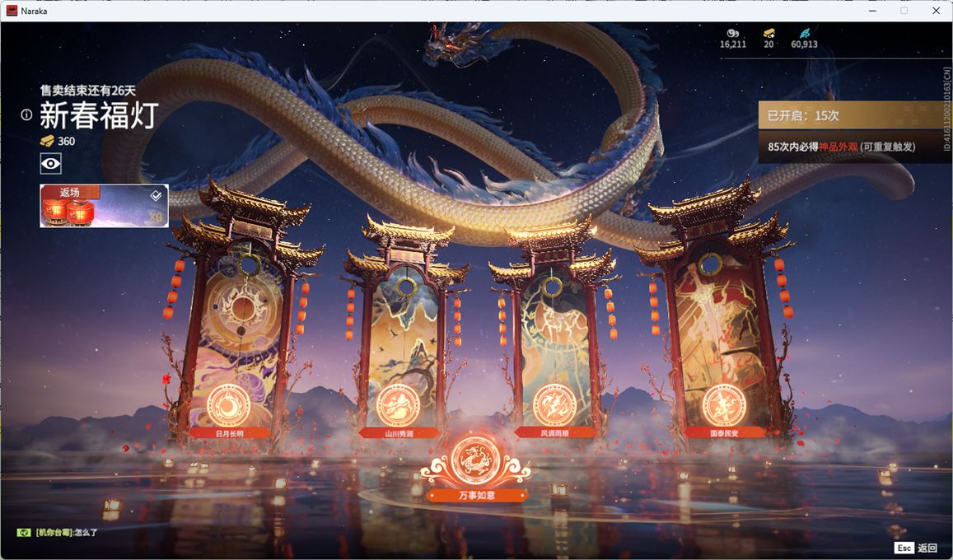Image resolution: width=953 pixels, height=560 pixels.
Task: Close the Naraka window
Action: pyautogui.click(x=936, y=11)
